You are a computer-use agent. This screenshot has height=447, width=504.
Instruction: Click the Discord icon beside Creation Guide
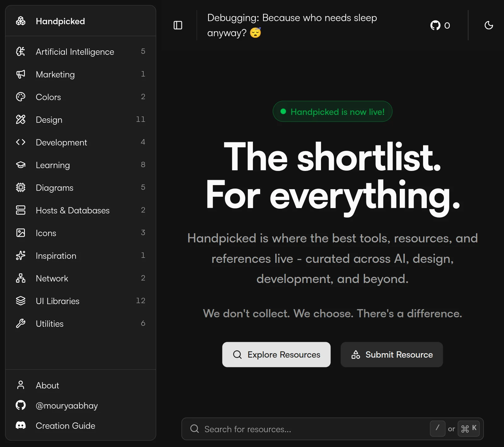point(21,425)
